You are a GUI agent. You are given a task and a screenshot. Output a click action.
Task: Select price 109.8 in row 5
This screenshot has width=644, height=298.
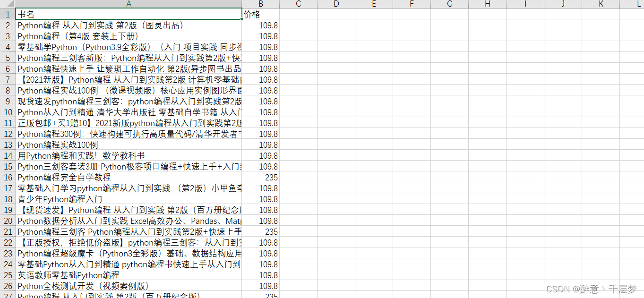260,58
